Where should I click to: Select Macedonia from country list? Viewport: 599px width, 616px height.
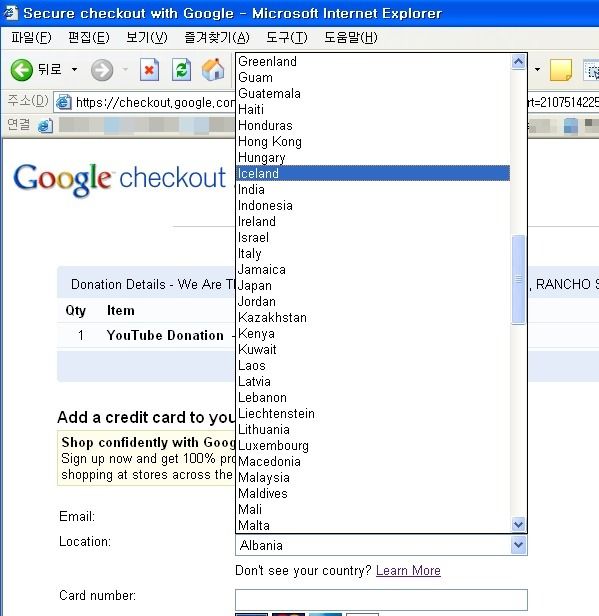tap(373, 461)
